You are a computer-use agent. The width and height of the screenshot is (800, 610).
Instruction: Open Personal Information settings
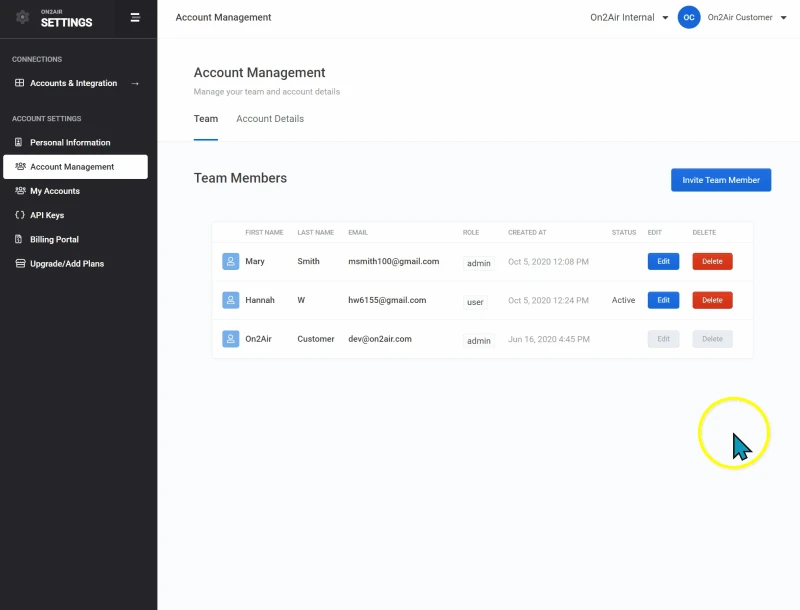(x=70, y=142)
